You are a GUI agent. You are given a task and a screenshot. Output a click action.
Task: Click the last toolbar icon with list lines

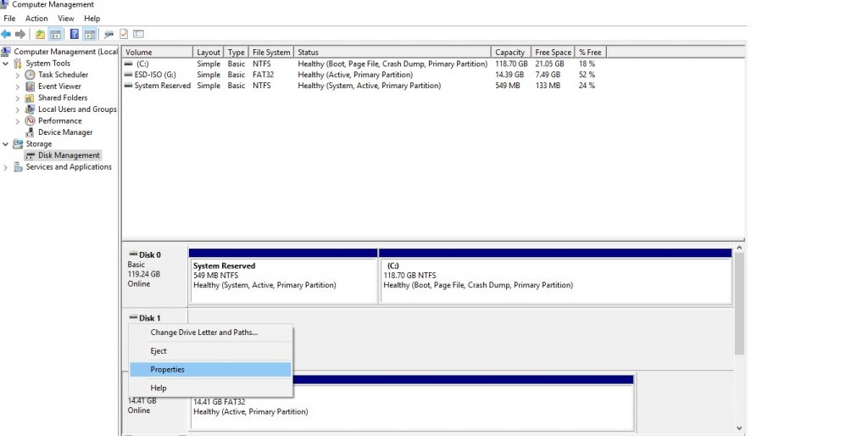pos(138,34)
